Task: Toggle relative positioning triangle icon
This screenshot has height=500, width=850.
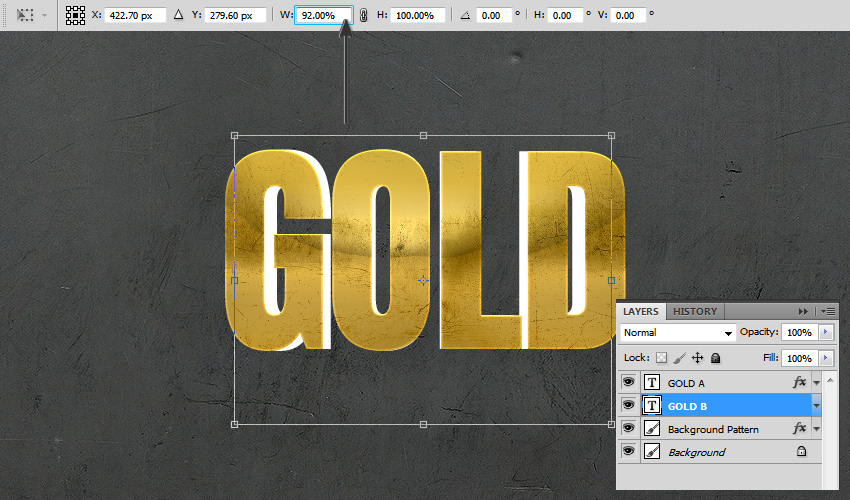Action: [x=178, y=15]
